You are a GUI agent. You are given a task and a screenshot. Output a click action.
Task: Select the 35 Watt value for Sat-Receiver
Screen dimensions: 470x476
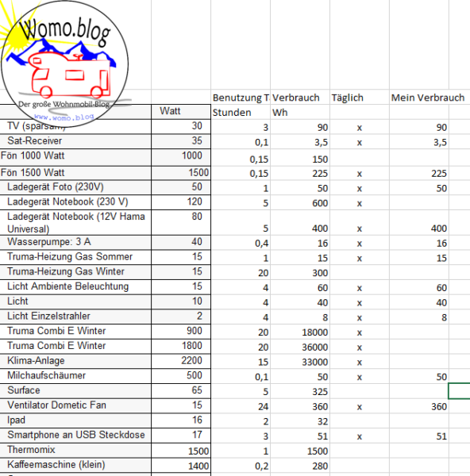181,141
